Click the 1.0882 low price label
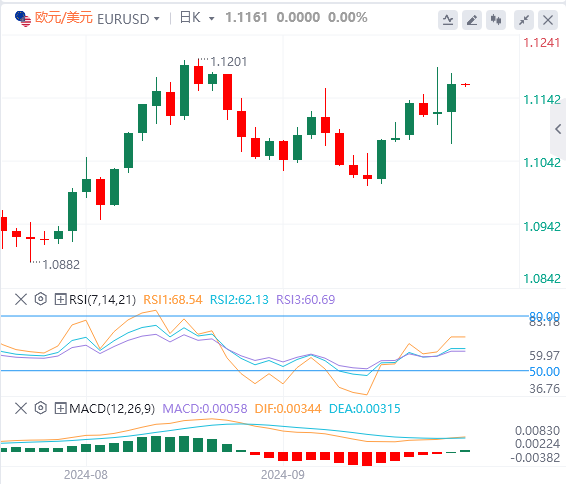Screen dimensions: 566x484 coord(61,265)
